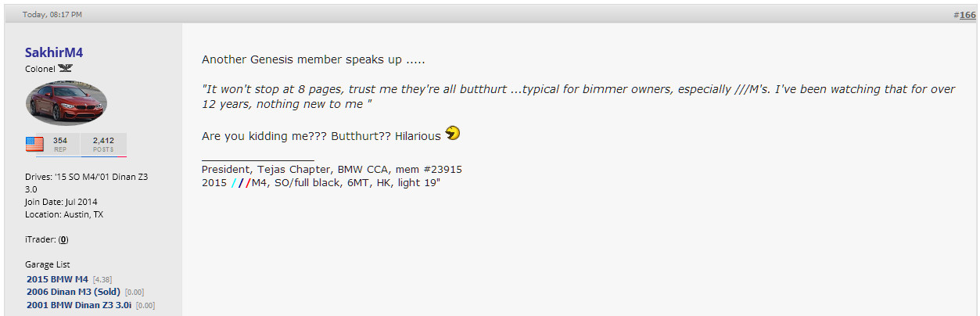Click the US flag icon
The height and width of the screenshot is (316, 980).
(34, 144)
